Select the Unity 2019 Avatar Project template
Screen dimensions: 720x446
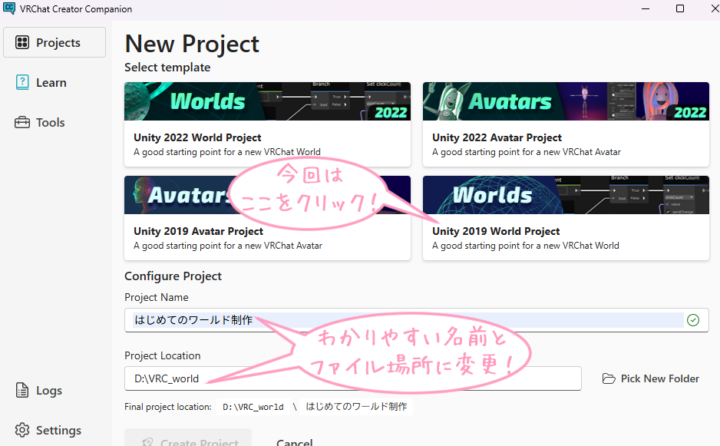(267, 218)
